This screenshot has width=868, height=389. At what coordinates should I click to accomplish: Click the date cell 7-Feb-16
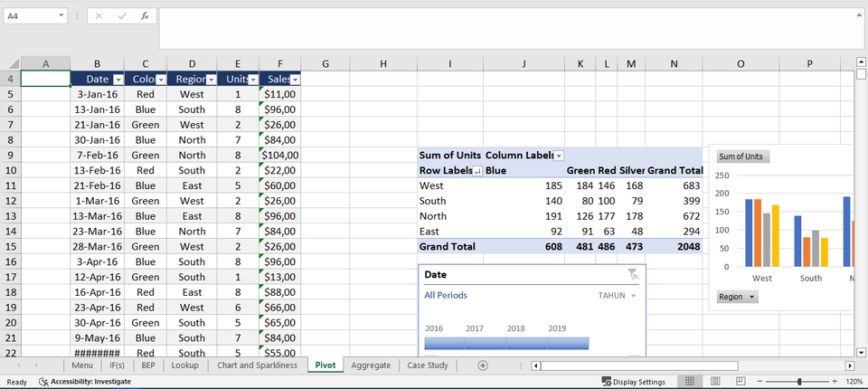coord(98,156)
